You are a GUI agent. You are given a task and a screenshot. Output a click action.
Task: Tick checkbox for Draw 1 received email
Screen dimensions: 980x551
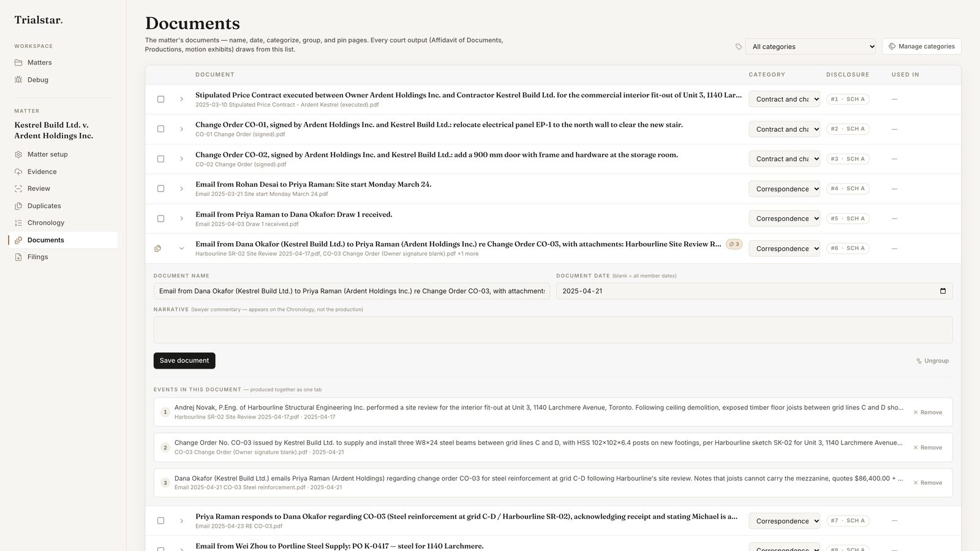click(x=160, y=219)
